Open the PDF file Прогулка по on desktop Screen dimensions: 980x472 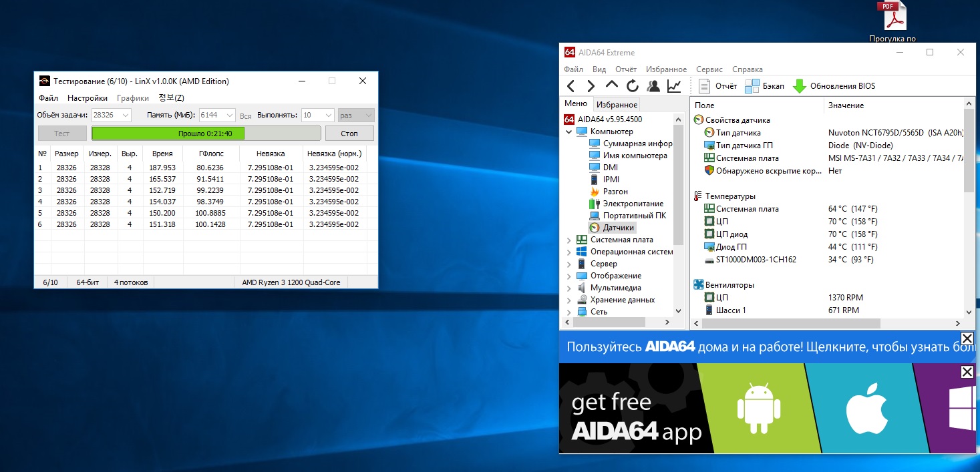[892, 22]
